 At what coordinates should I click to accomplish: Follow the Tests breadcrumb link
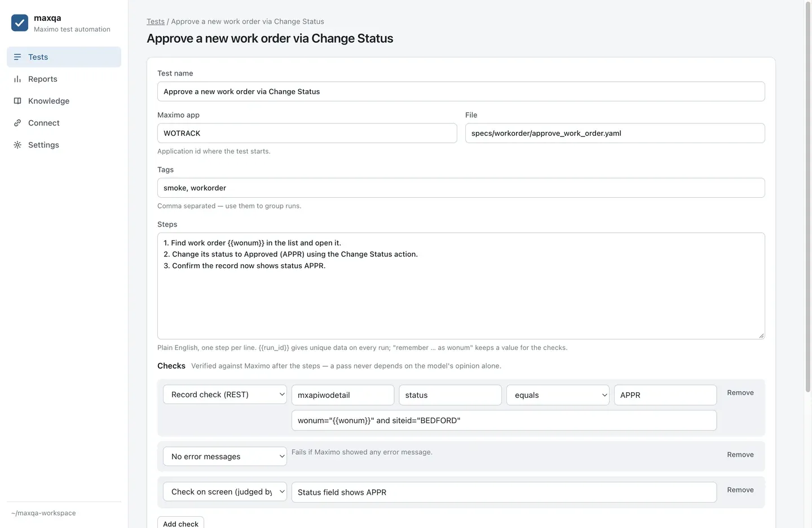[x=156, y=21]
